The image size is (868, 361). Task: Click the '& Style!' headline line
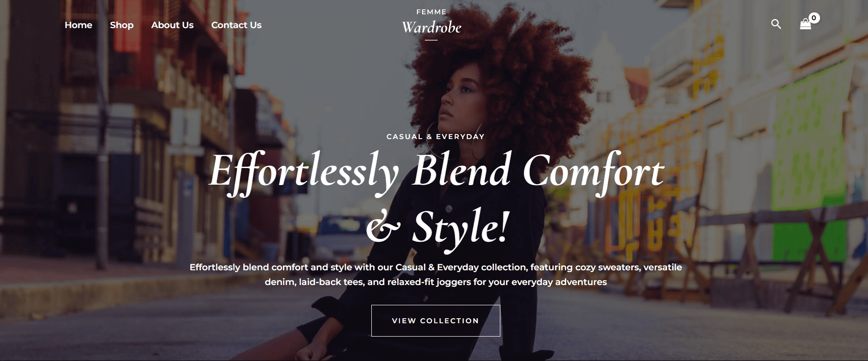(438, 227)
